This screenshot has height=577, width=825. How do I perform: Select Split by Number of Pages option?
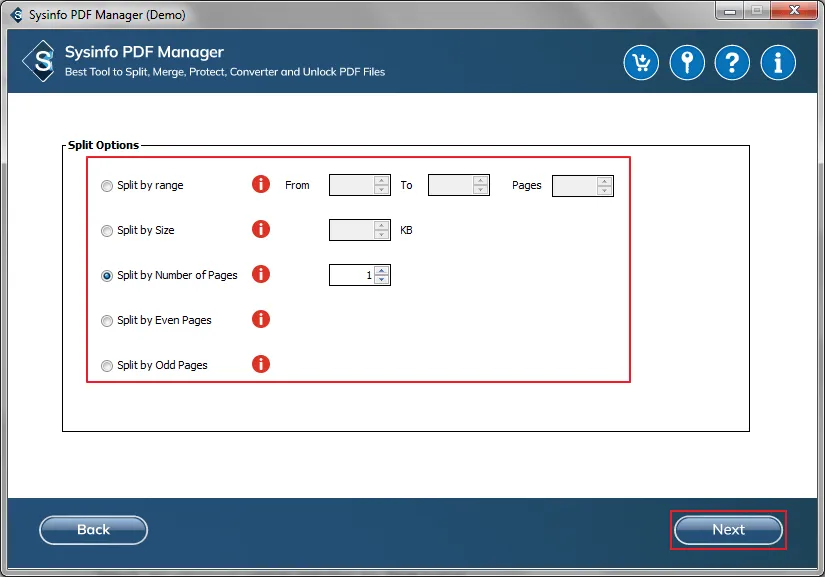pyautogui.click(x=107, y=276)
